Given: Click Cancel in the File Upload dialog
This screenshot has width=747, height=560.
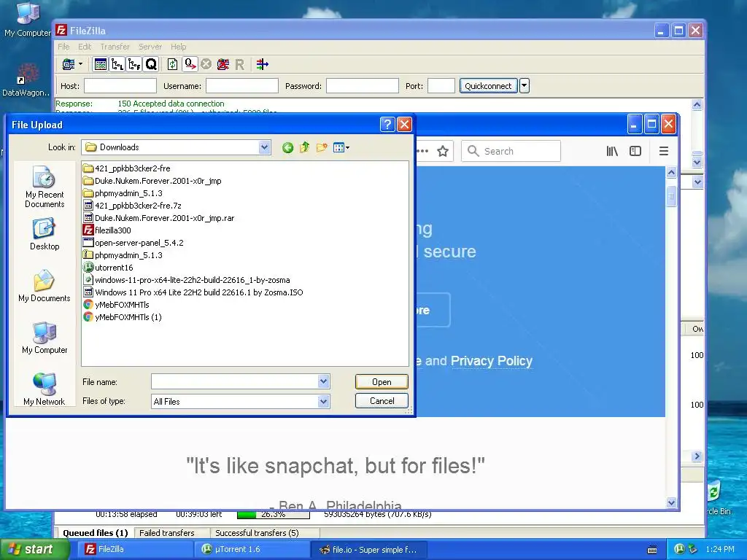Looking at the screenshot, I should tap(382, 401).
